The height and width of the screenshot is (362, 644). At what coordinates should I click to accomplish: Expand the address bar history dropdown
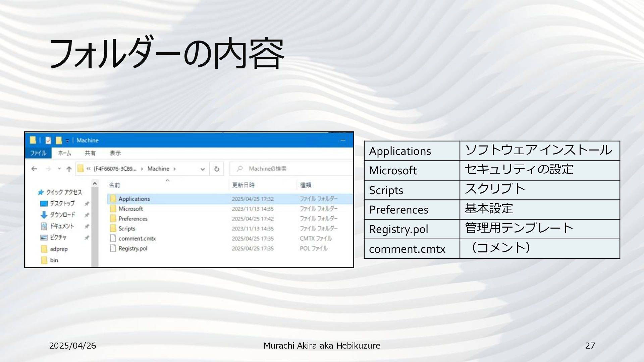(203, 169)
